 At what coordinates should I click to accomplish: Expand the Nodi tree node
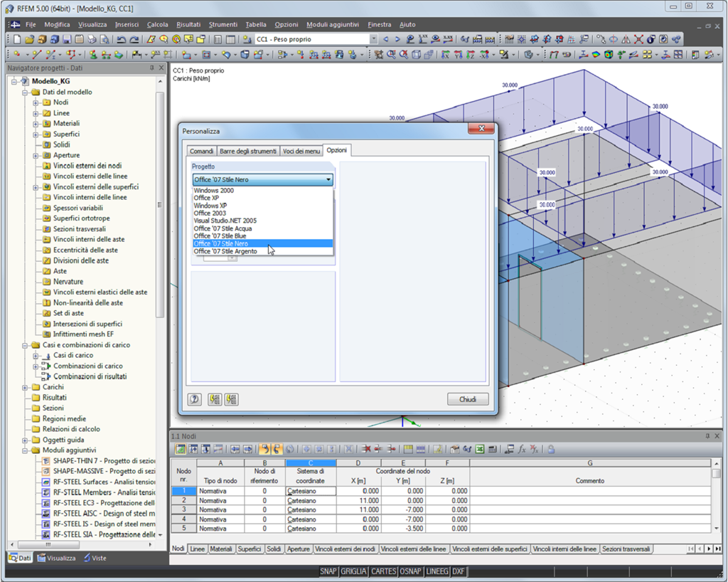[36, 102]
